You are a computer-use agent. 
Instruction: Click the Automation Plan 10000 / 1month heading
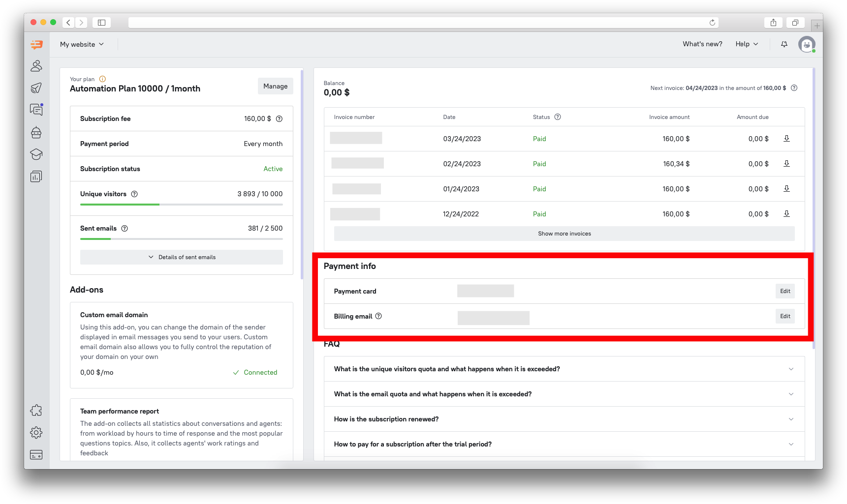tap(135, 89)
